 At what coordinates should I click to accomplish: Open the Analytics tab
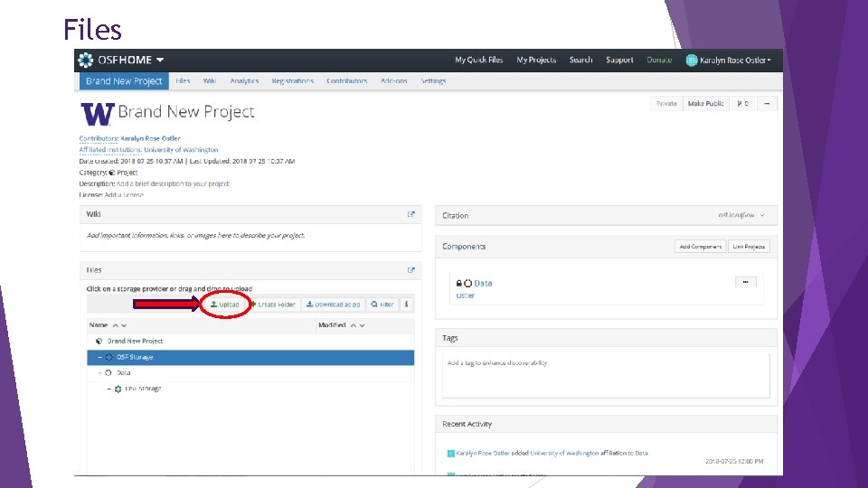(x=244, y=80)
